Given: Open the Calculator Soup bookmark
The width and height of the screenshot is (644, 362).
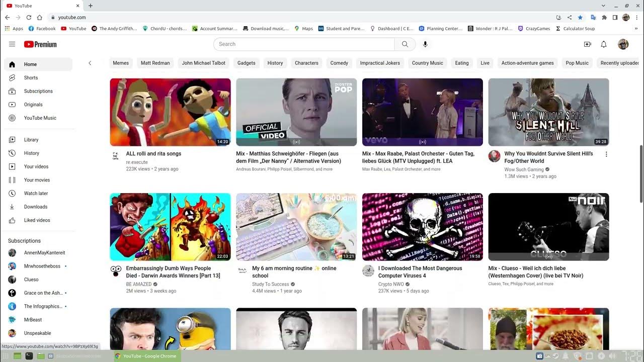Looking at the screenshot, I should click(x=575, y=29).
